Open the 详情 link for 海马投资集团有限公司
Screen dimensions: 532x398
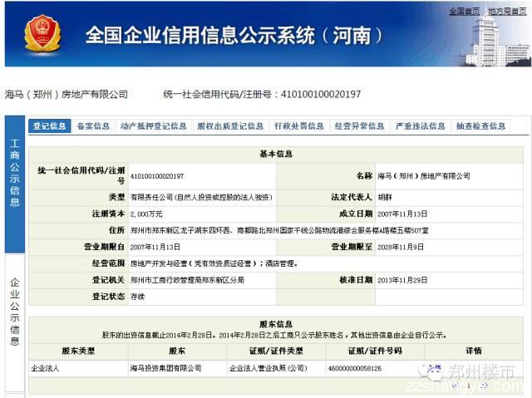click(434, 368)
